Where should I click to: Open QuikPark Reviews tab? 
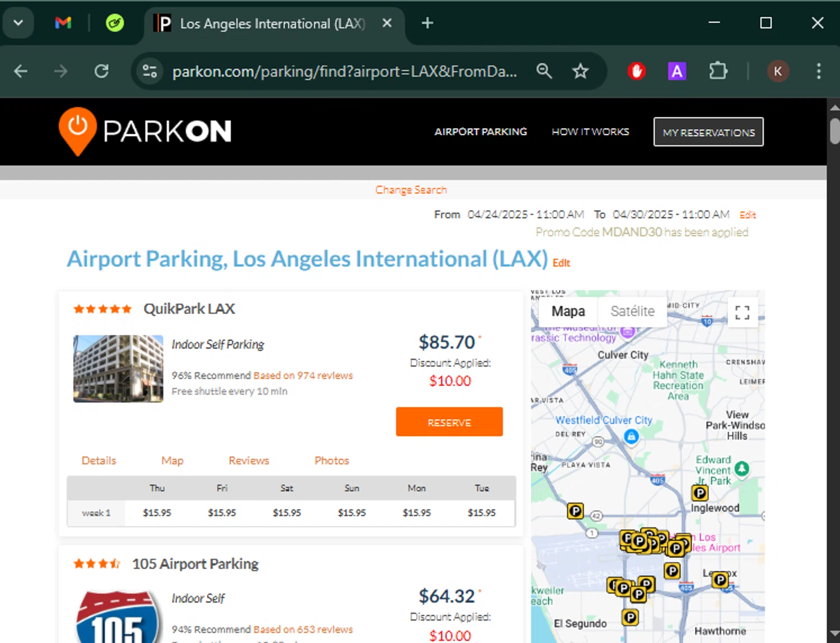(249, 461)
